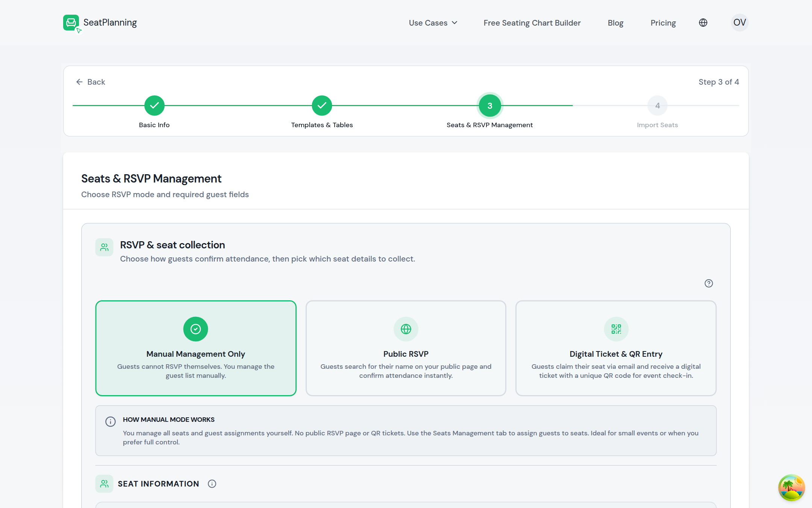The image size is (812, 508).
Task: Click Use Cases chevron arrow
Action: point(454,23)
